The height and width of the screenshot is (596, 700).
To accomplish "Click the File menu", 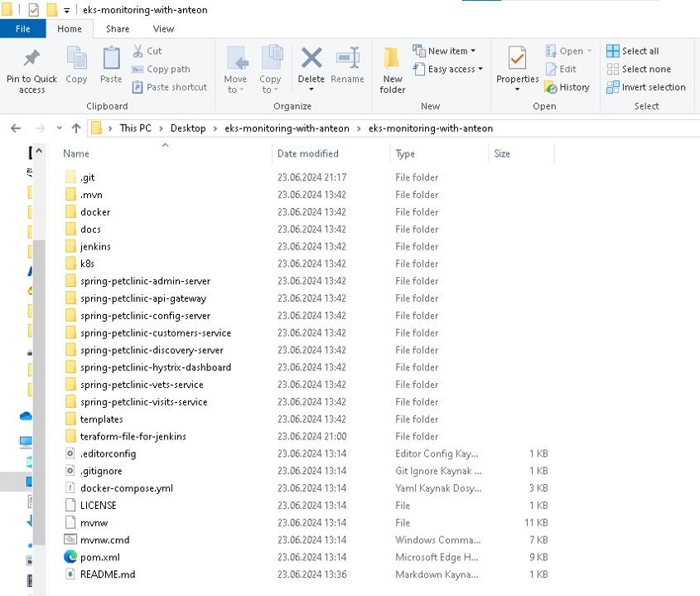I will pyautogui.click(x=23, y=29).
